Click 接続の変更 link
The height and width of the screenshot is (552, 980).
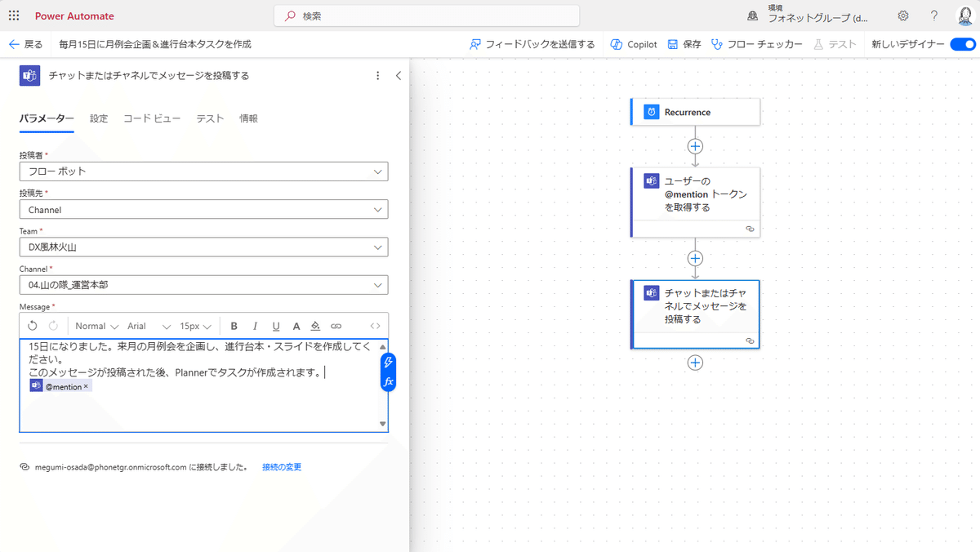click(282, 467)
